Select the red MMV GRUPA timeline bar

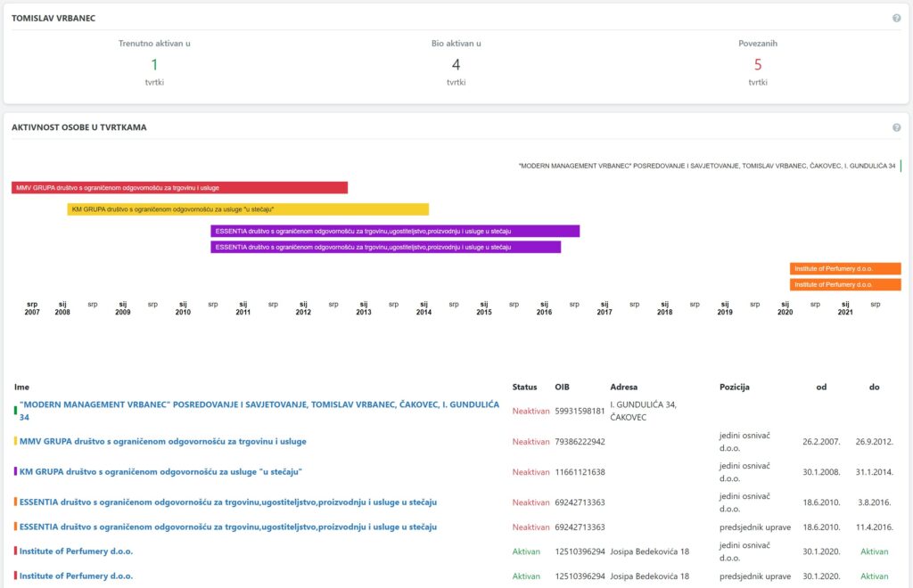[179, 188]
